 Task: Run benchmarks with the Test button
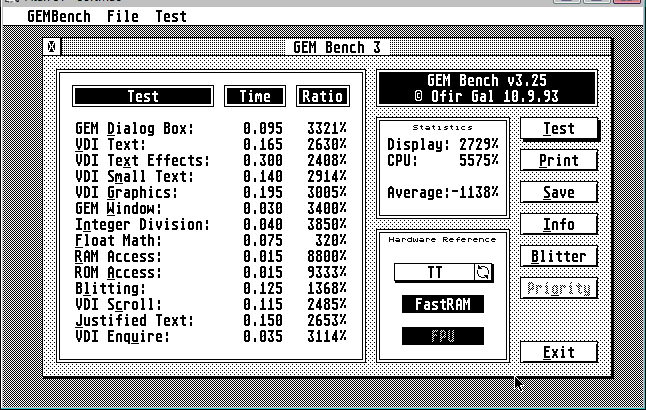coord(559,129)
